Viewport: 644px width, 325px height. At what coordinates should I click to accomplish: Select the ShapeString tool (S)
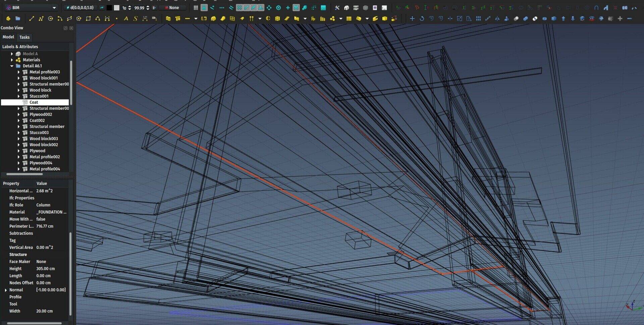(136, 19)
